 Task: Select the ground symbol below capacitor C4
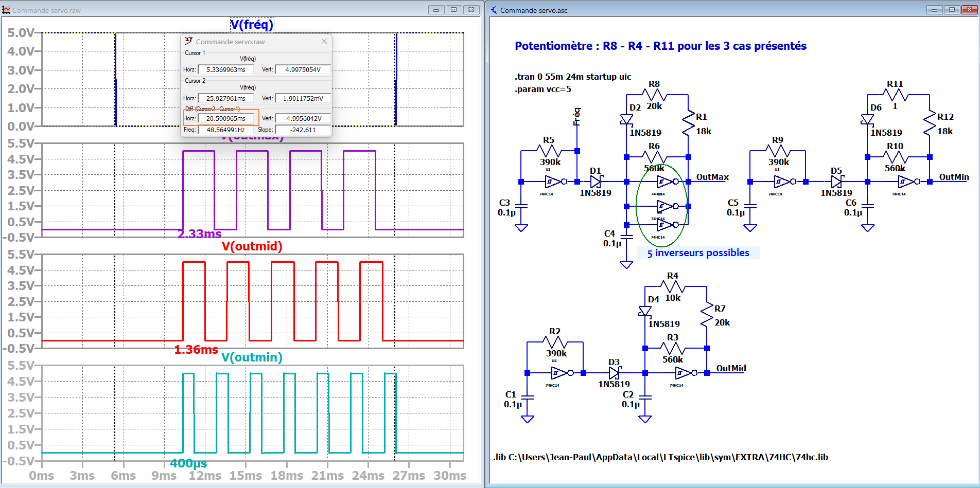pyautogui.click(x=626, y=265)
